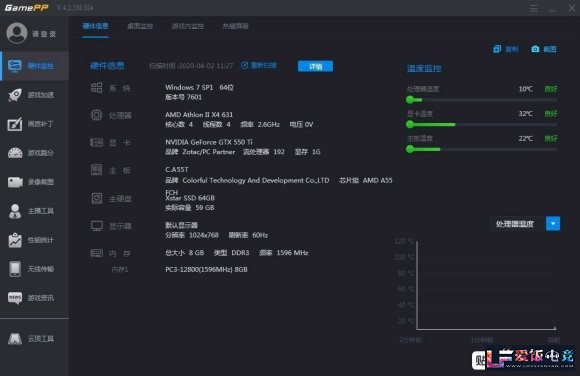Open the video camera recording sidebar item
580x376 pixels.
35,182
